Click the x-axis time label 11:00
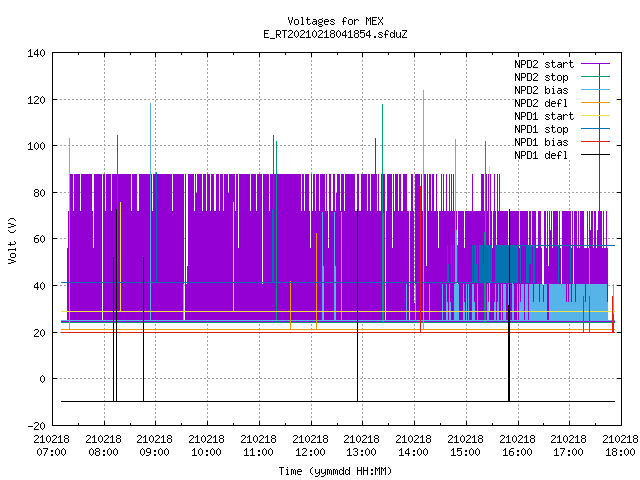Viewport: 640px width, 480px height. (258, 453)
